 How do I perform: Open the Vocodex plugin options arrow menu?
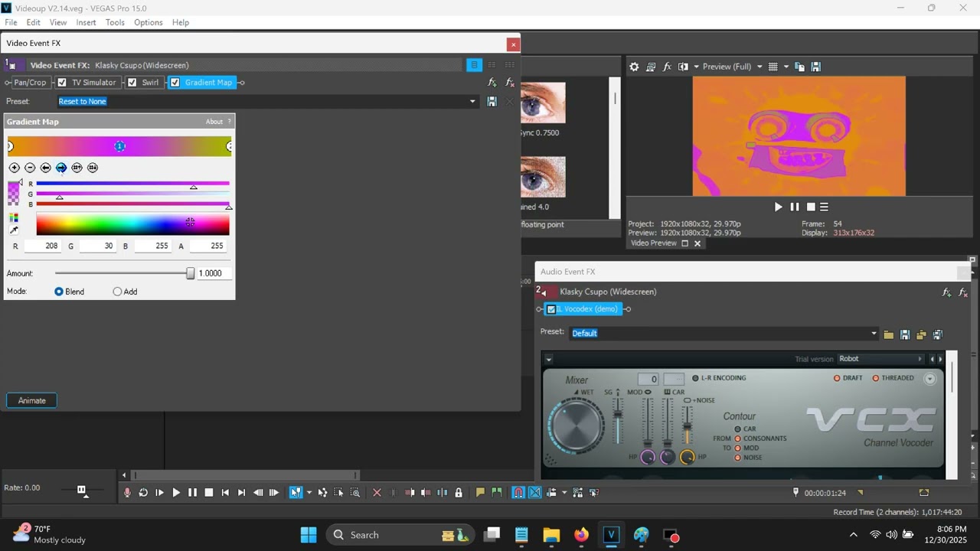pos(549,359)
